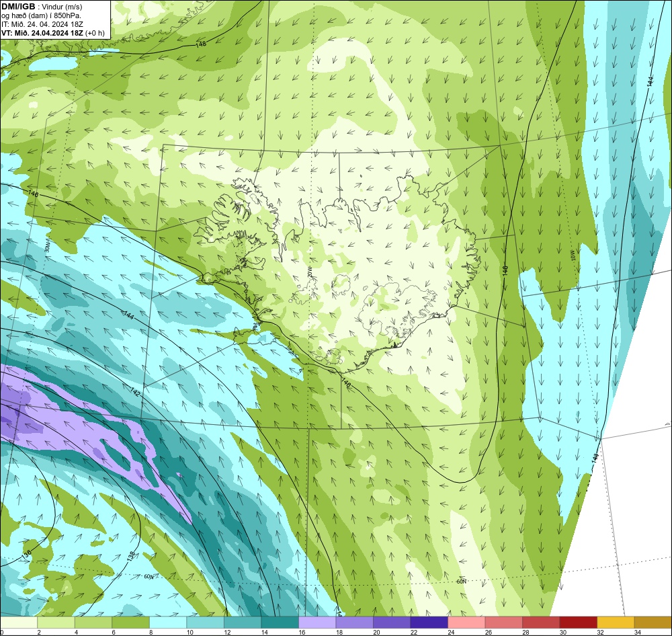Select the right "60N" latitude label
Image resolution: width=672 pixels, height=636 pixels.
(461, 582)
